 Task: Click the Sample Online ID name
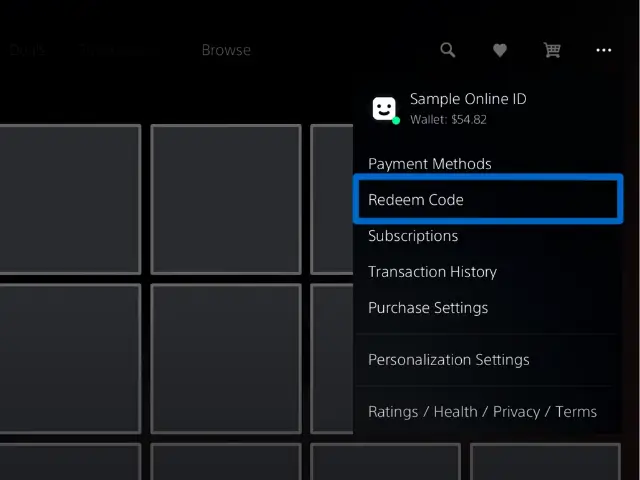click(468, 99)
